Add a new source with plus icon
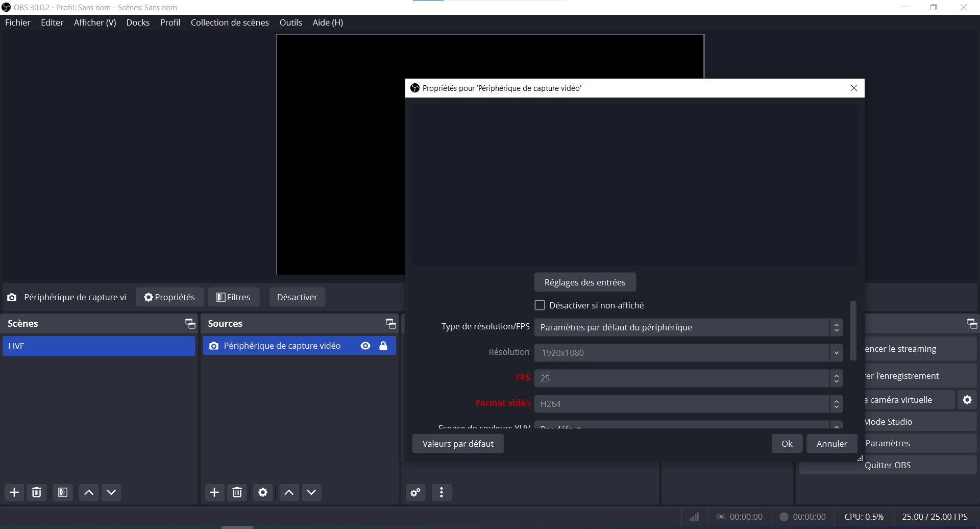Screen dimensions: 980x529 point(214,492)
